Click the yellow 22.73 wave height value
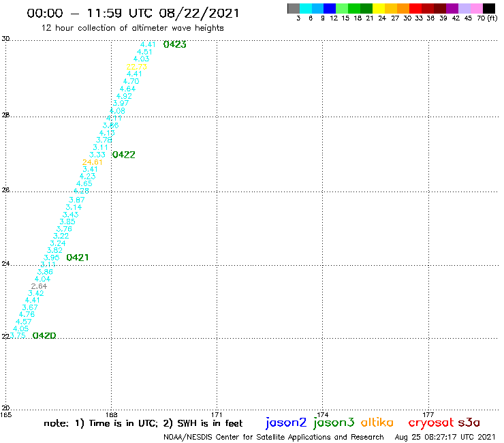Viewport: 504px width, 443px height. pos(137,67)
